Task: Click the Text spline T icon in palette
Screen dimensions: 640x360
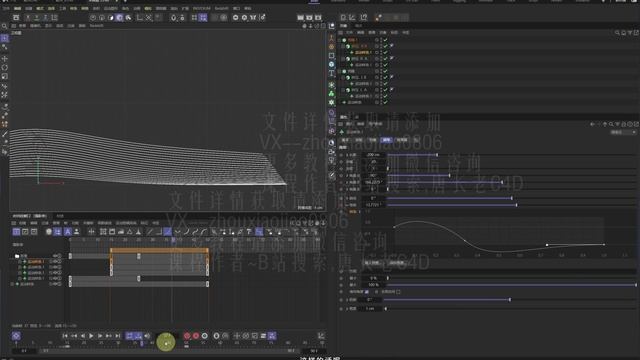Action: 331,73
